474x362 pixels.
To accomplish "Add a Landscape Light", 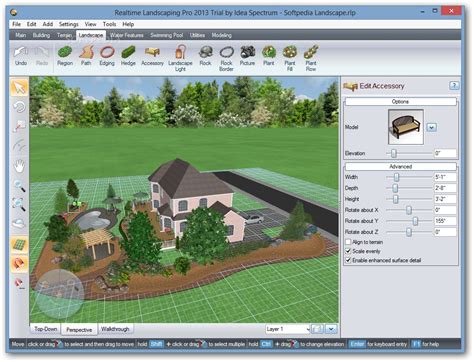I will click(x=180, y=58).
